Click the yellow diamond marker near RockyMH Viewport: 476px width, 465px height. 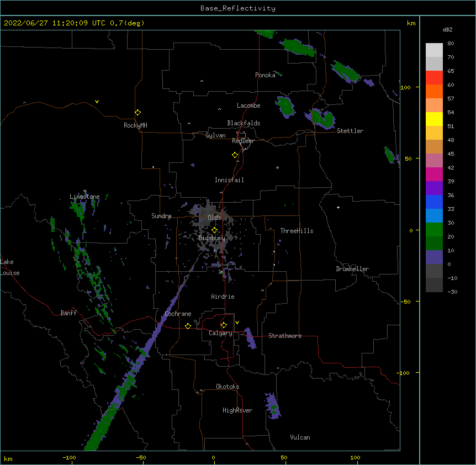point(138,113)
